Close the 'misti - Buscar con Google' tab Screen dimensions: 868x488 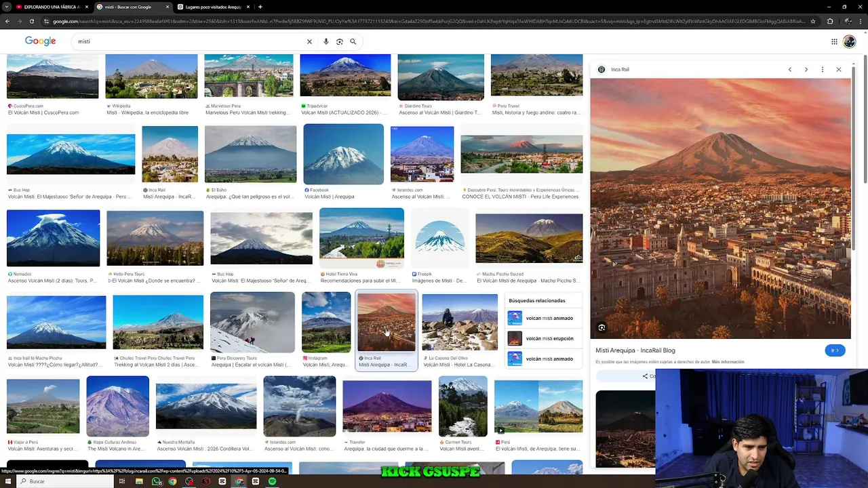[167, 7]
